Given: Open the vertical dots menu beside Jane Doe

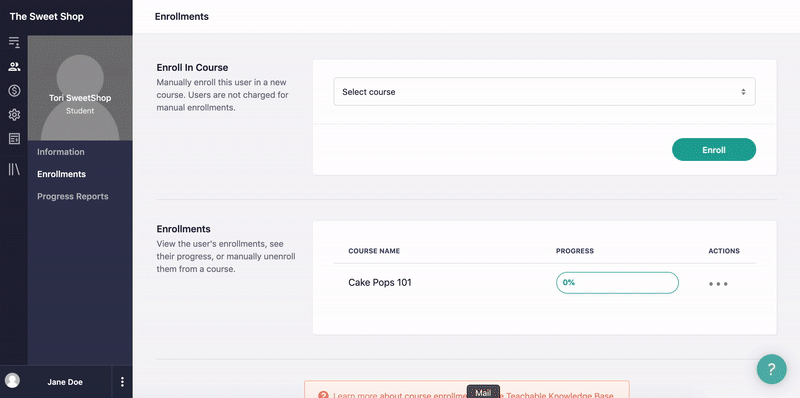Looking at the screenshot, I should pos(122,382).
